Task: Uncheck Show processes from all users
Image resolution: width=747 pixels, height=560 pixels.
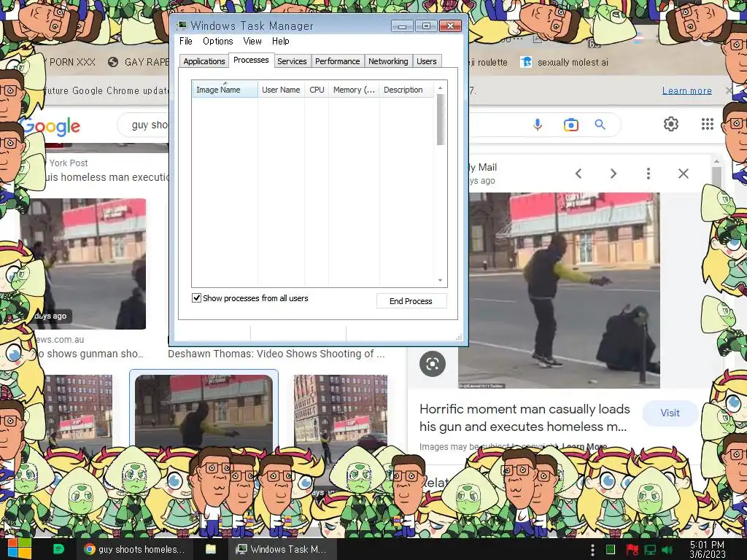Action: click(196, 298)
